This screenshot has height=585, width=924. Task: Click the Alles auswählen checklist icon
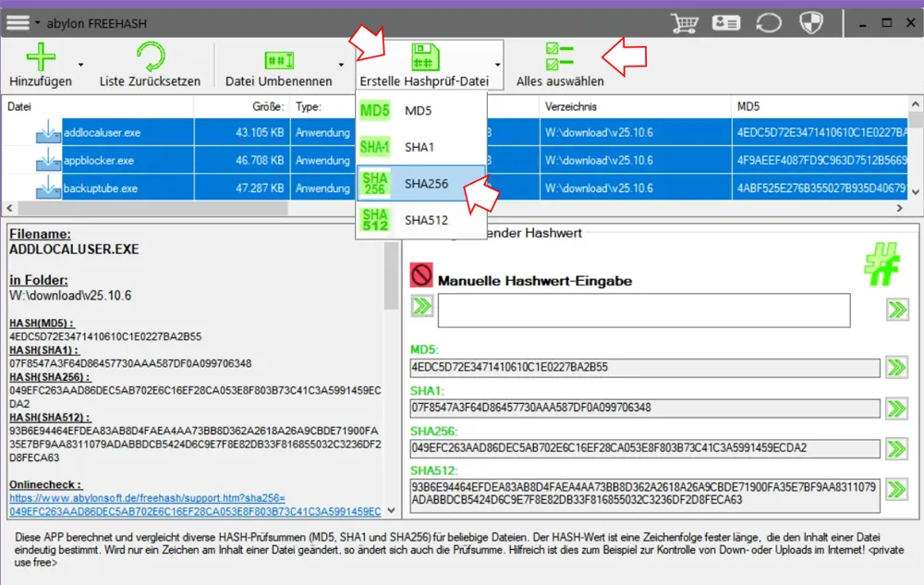pyautogui.click(x=559, y=56)
